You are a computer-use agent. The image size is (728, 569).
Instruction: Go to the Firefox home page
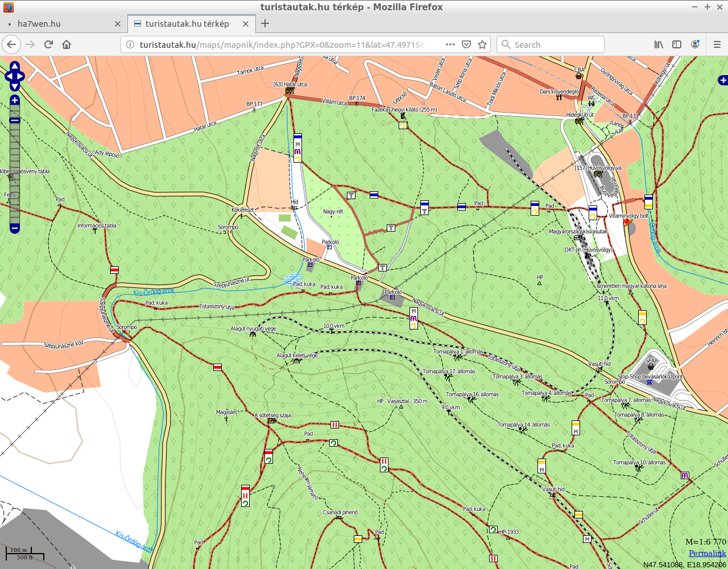pyautogui.click(x=67, y=44)
